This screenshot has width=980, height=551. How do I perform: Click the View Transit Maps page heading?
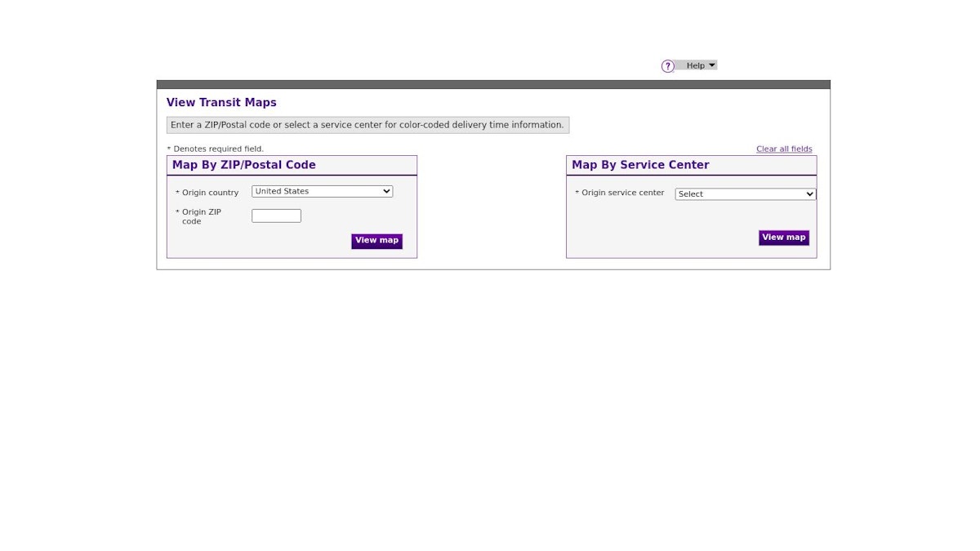point(221,103)
